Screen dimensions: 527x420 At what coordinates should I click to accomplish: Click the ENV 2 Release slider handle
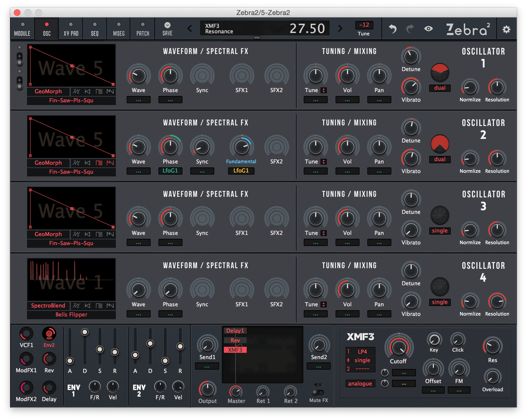[180, 346]
